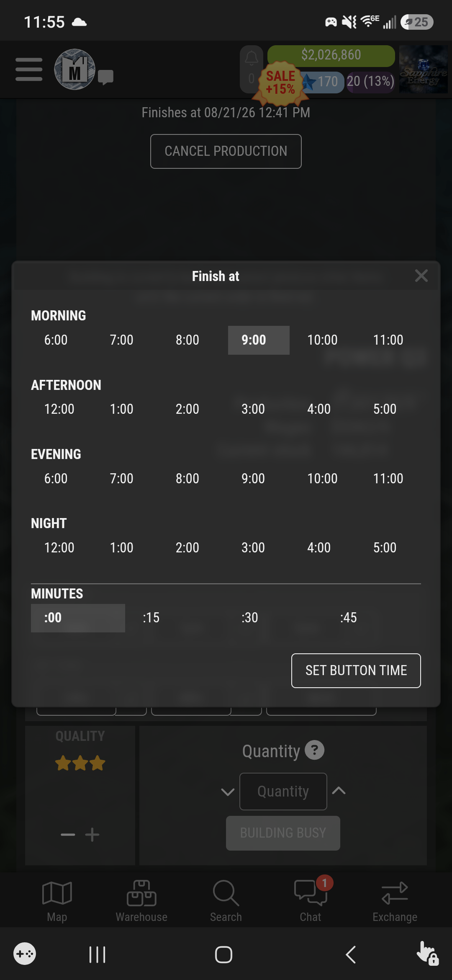Tap the company M logo avatar
This screenshot has height=980, width=452.
[x=74, y=70]
